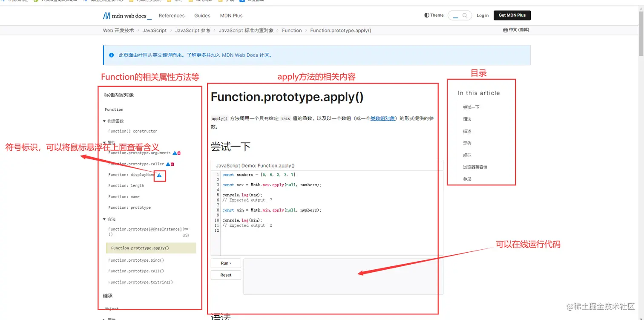
Task: Click warning triangle icon beside Function: displayName
Action: point(159,175)
